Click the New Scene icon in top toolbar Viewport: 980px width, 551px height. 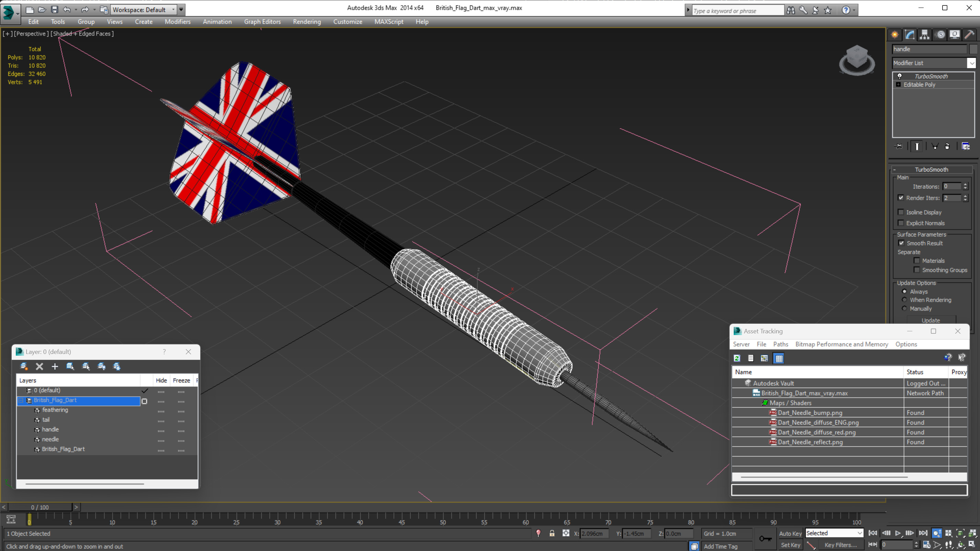(30, 10)
